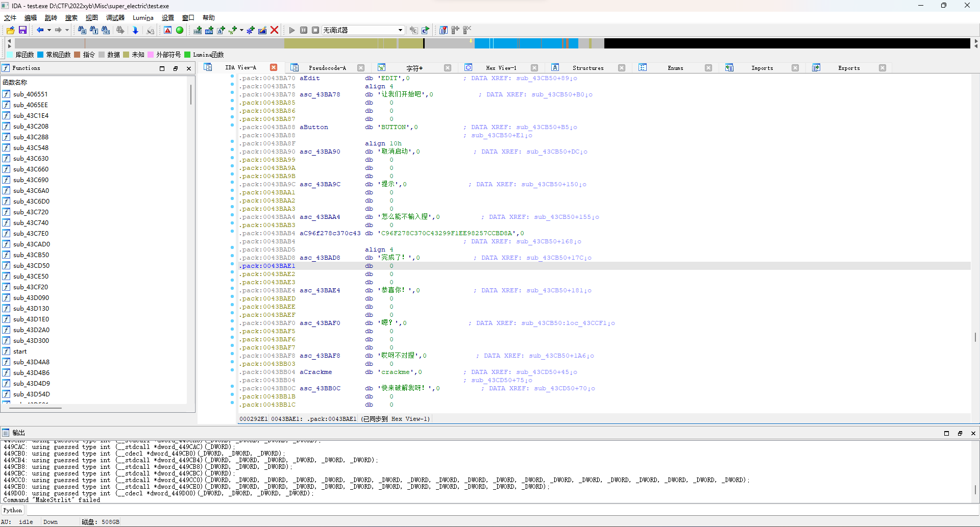Select the start function in list
The image size is (980, 527).
(x=20, y=352)
